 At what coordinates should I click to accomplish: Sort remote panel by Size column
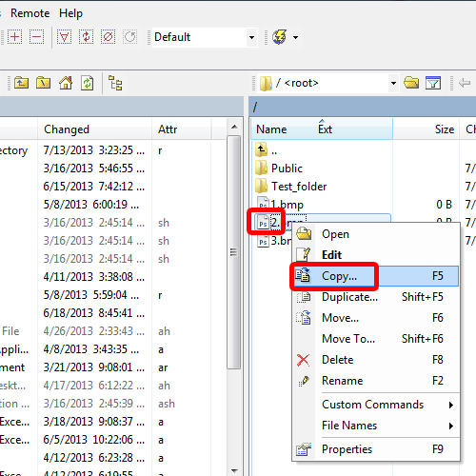point(426,129)
